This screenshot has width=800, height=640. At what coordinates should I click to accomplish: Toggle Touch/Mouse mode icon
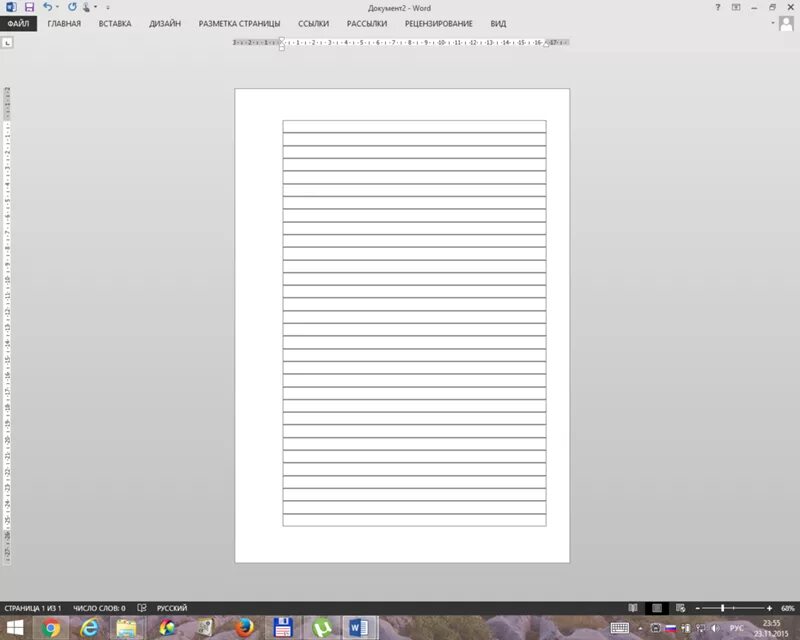pyautogui.click(x=86, y=7)
